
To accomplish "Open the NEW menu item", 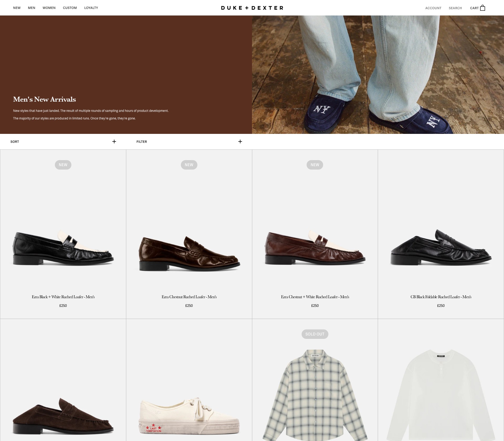I will point(17,8).
